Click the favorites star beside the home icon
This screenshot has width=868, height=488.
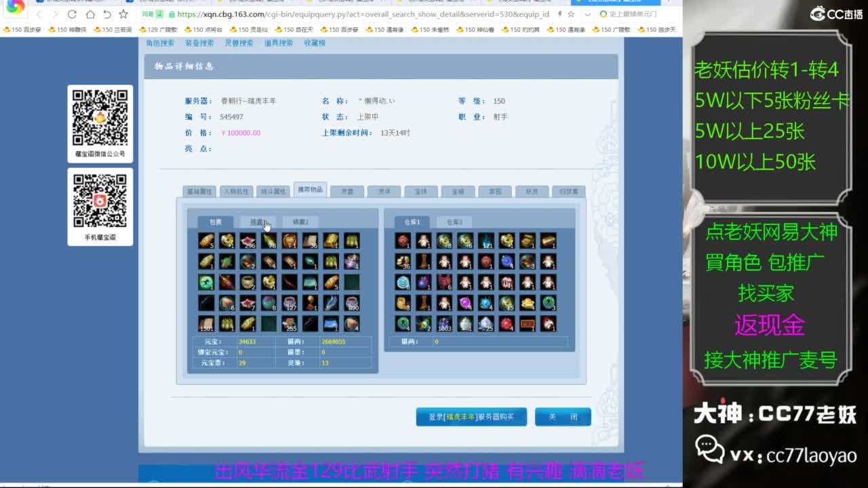pos(123,14)
